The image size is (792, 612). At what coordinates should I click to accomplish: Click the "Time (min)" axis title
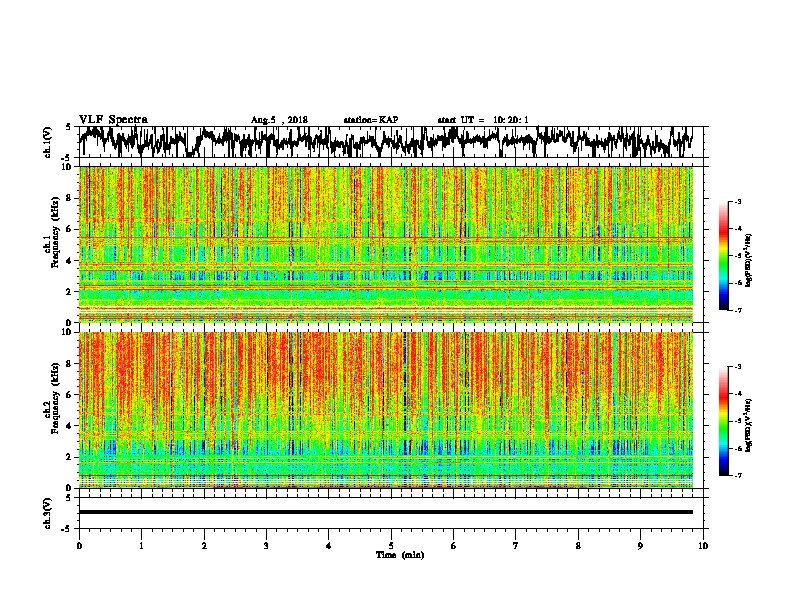tap(400, 555)
